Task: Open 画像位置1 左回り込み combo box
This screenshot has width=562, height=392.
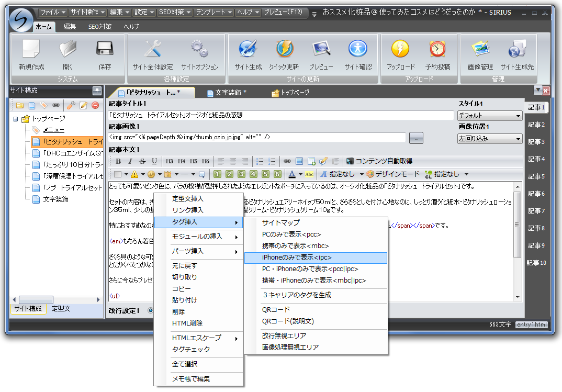Action: (x=490, y=139)
